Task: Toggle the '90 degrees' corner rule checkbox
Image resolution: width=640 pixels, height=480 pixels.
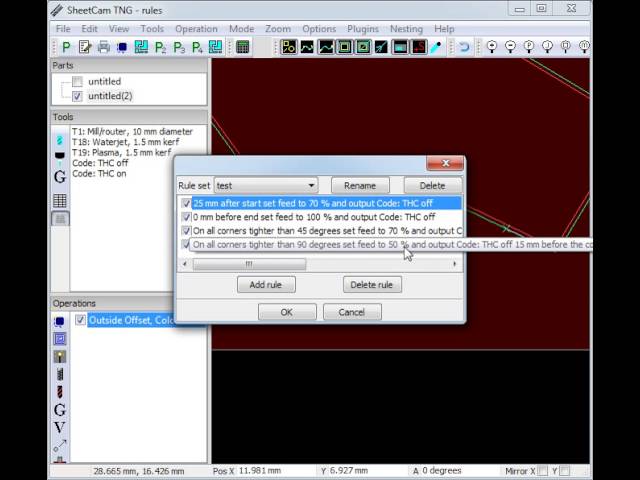Action: coord(186,244)
